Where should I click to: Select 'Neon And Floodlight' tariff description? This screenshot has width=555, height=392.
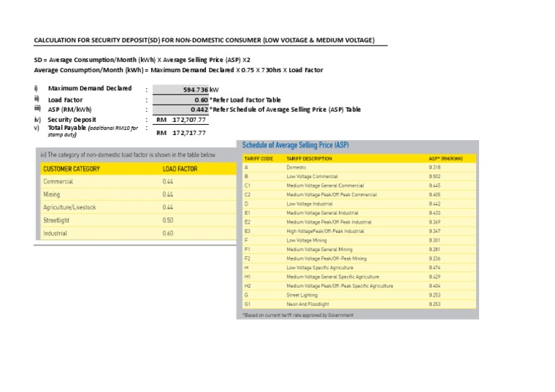(x=308, y=305)
